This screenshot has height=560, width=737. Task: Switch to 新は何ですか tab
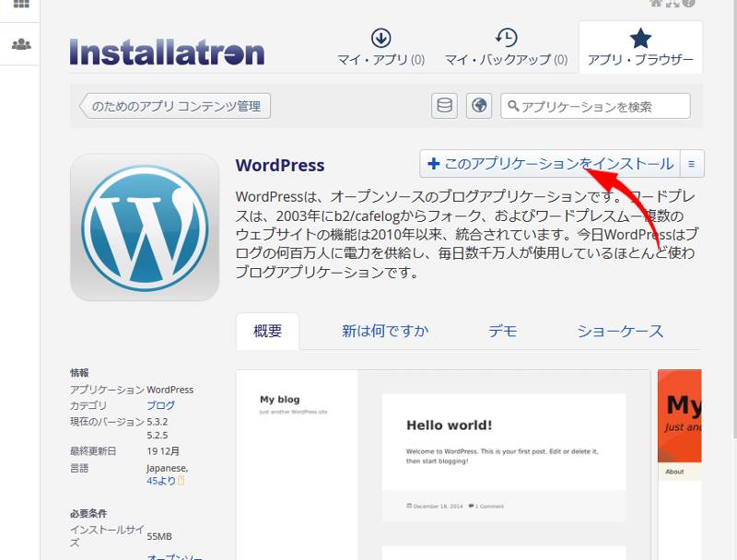385,332
